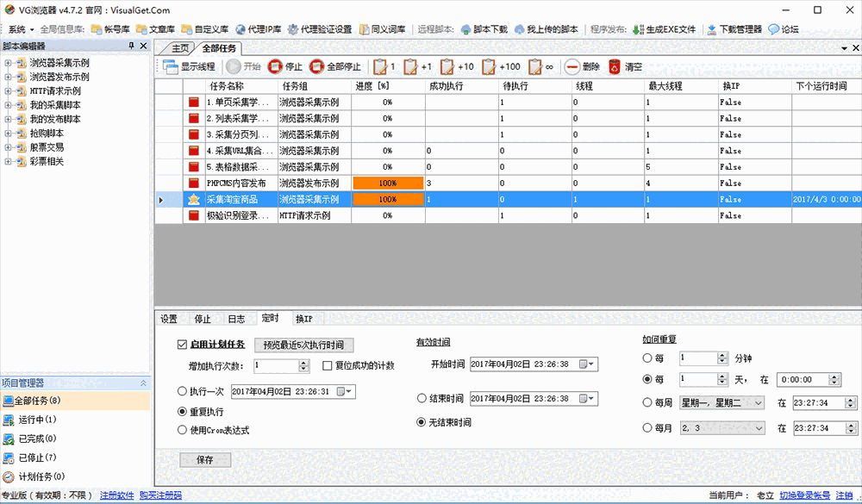Viewport: 862px width, 504px height.
Task: Open the 系统 menu
Action: pos(15,28)
